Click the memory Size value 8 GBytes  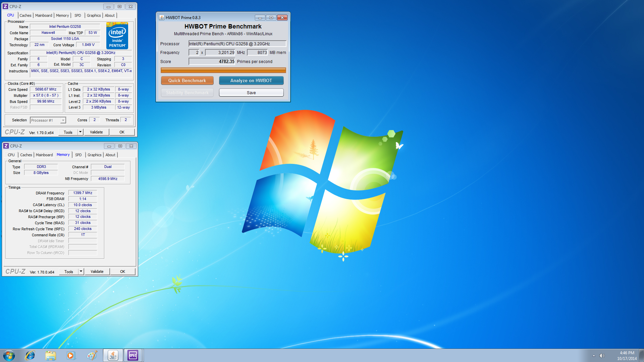(41, 173)
